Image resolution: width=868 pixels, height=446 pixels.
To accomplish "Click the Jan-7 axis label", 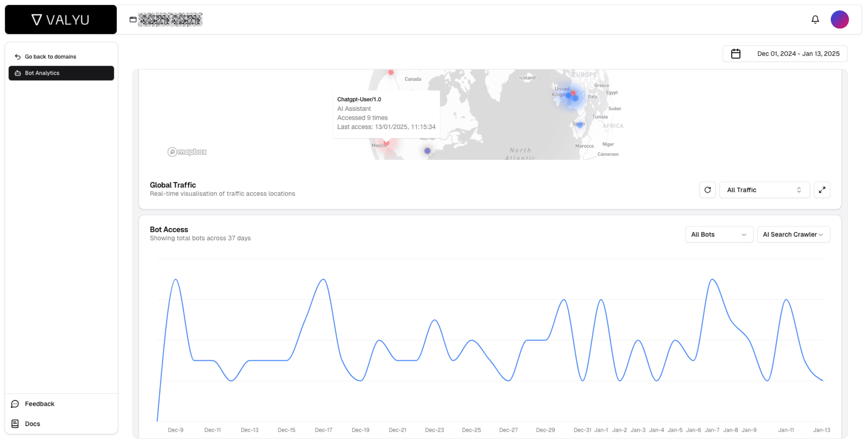I will [712, 430].
